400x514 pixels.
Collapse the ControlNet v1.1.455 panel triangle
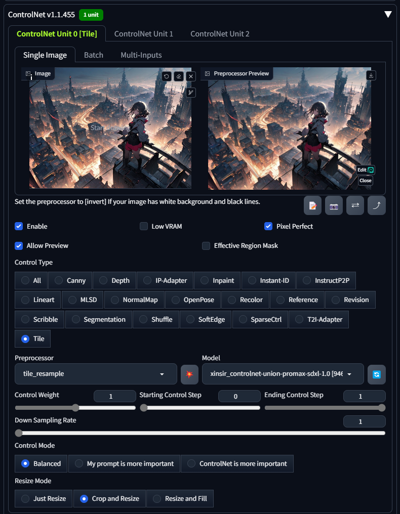click(x=388, y=14)
